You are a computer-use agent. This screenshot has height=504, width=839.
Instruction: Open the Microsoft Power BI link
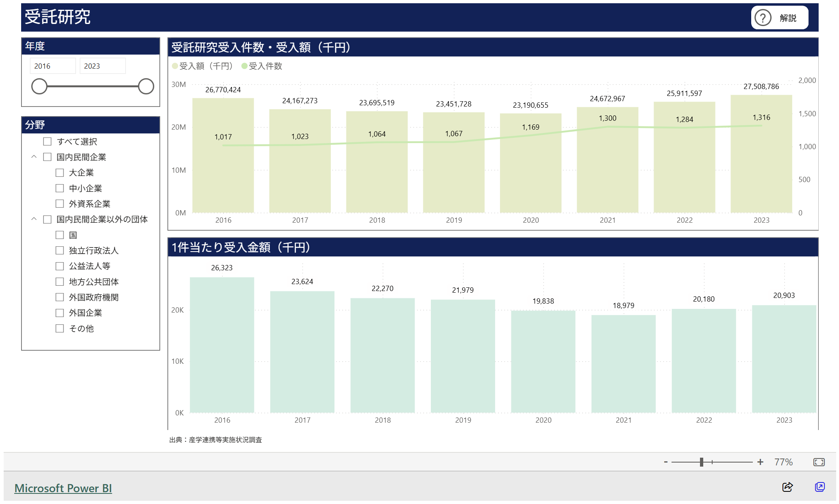(x=63, y=488)
